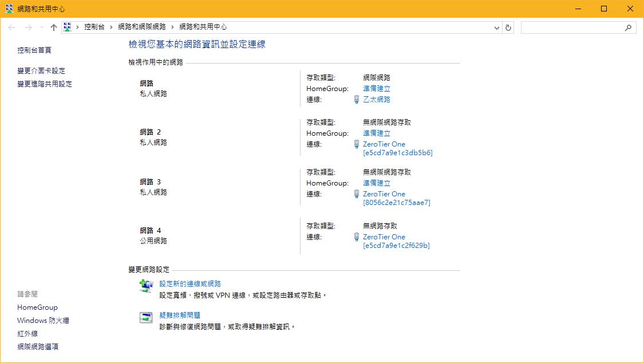The height and width of the screenshot is (363, 644).
Task: Open 變更介面卡設定 in the sidebar
Action: 41,71
